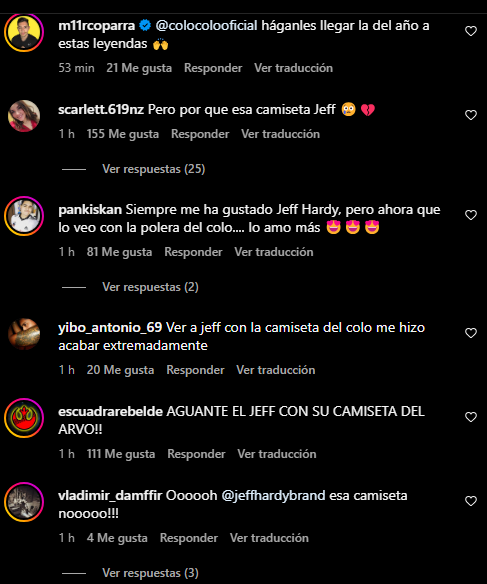Screen dimensions: 487x584
Task: Tap the heart on pankiskan's comment
Action: click(x=471, y=215)
